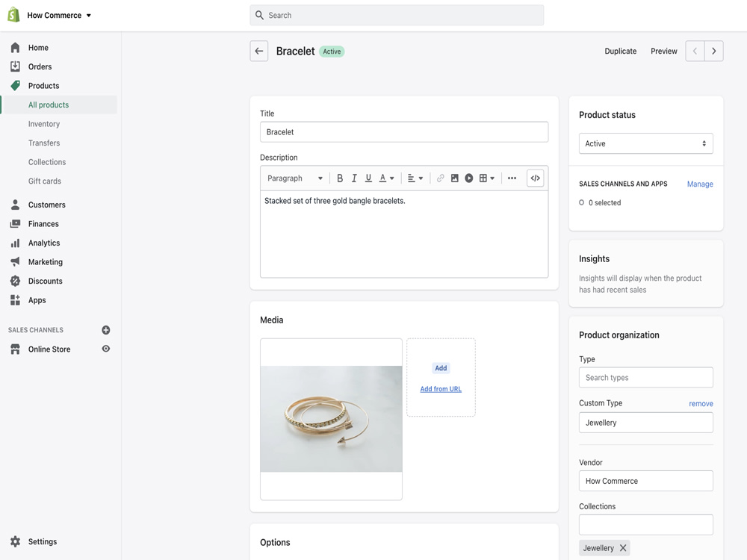747x560 pixels.
Task: Go back with the arrow button
Action: click(258, 51)
